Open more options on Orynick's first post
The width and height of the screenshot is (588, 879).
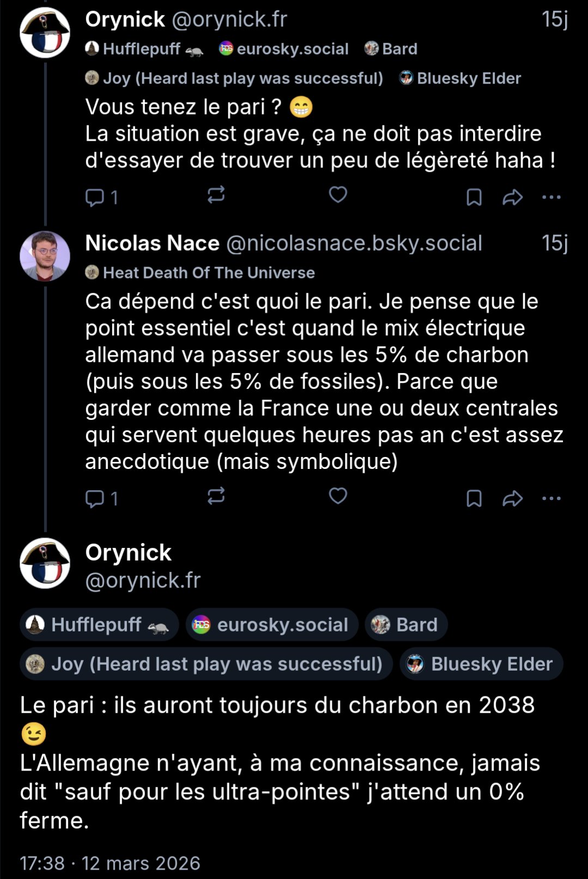tap(551, 197)
